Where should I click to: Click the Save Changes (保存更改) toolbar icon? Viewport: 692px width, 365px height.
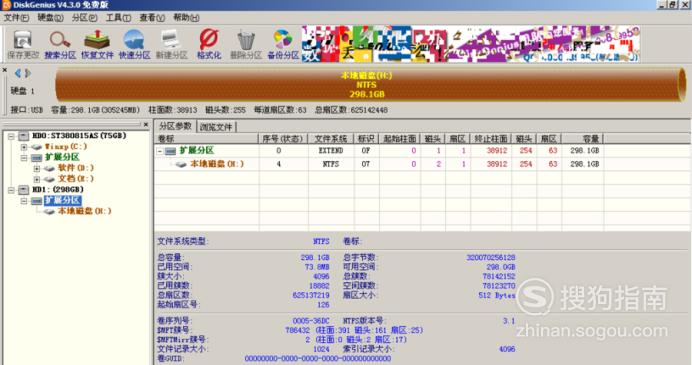[x=23, y=45]
